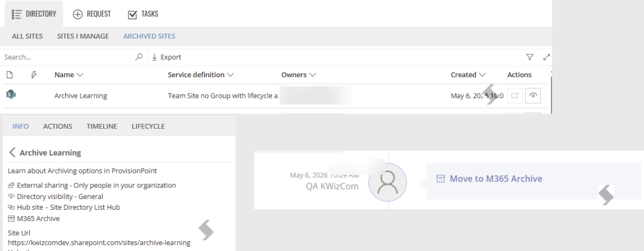The width and height of the screenshot is (644, 251).
Task: Open the Timeline tab
Action: (102, 127)
